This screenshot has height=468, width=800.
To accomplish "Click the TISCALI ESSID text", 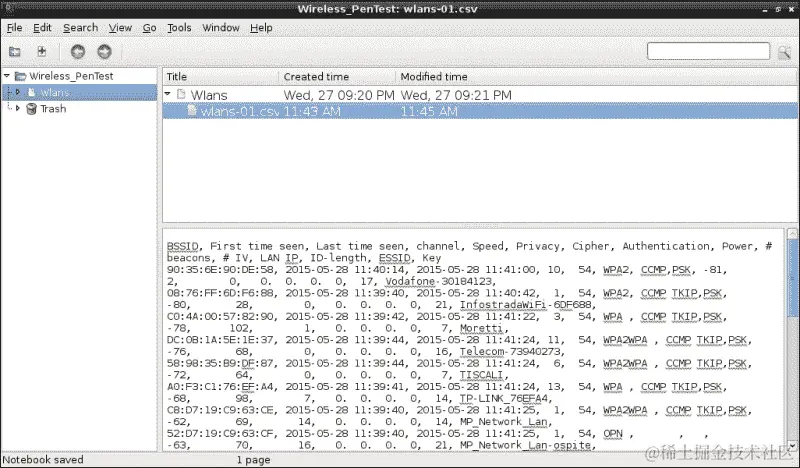I will (x=481, y=375).
